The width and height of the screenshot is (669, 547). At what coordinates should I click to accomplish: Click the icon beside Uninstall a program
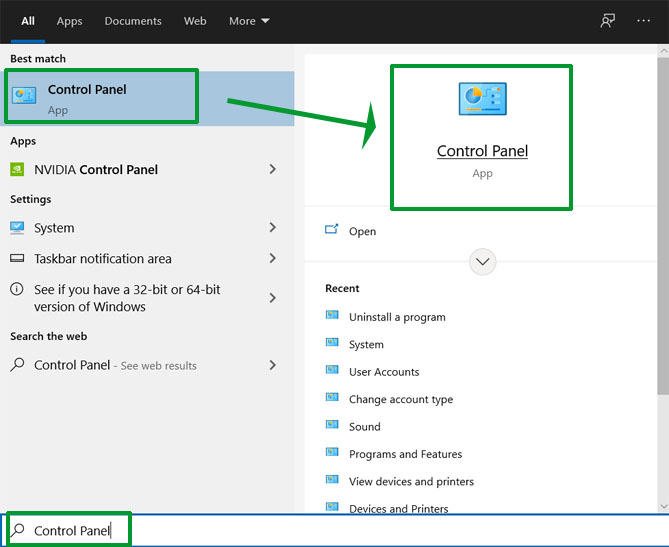click(332, 315)
